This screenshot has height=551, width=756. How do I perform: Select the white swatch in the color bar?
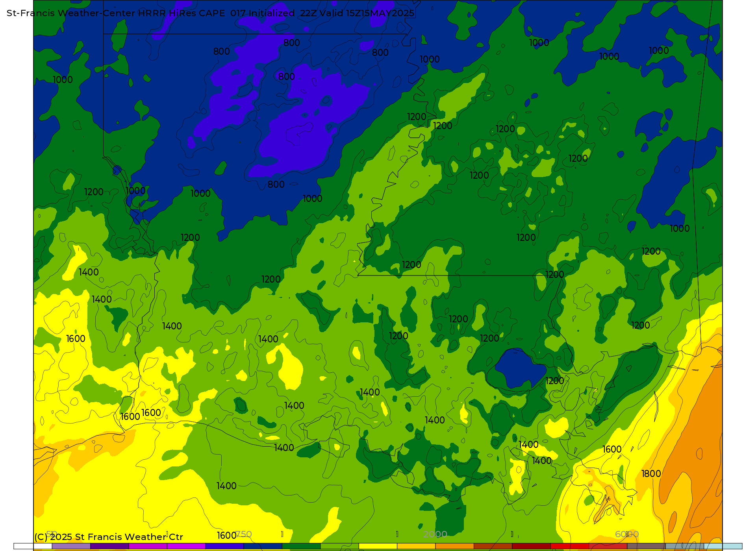click(x=33, y=546)
